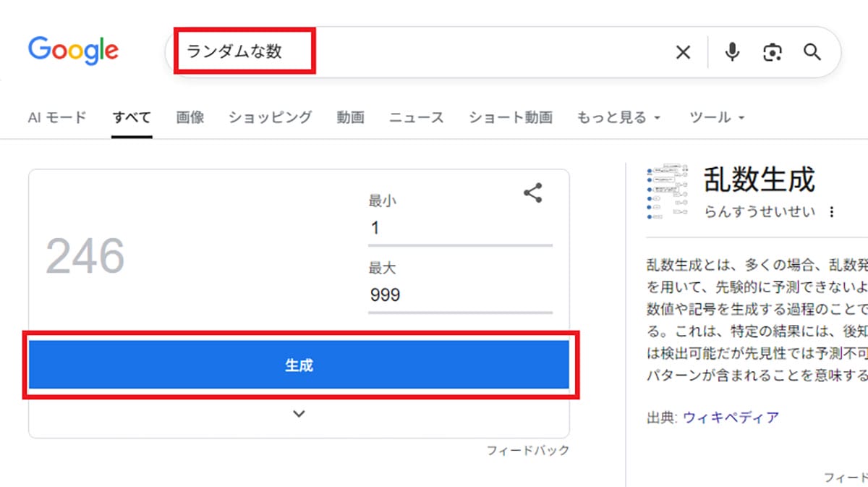Switch to the ショッピング tab
Image resolution: width=868 pixels, height=487 pixels.
click(269, 117)
